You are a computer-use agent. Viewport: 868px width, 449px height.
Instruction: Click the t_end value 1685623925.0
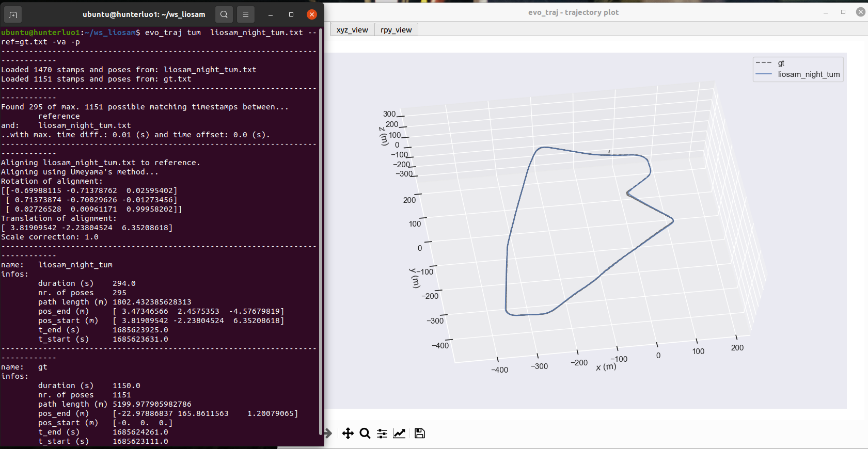140,330
